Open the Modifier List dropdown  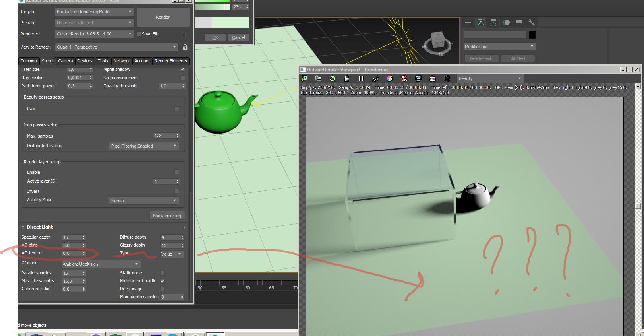(x=500, y=47)
